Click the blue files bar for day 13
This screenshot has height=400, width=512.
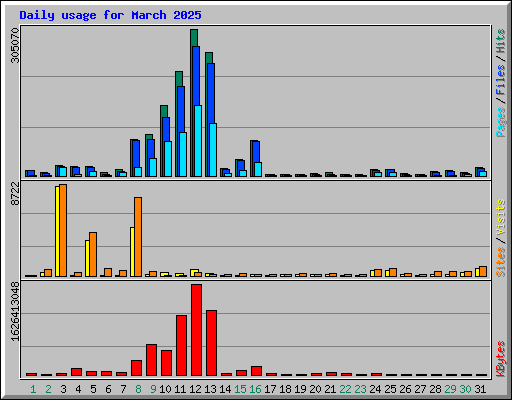211,93
